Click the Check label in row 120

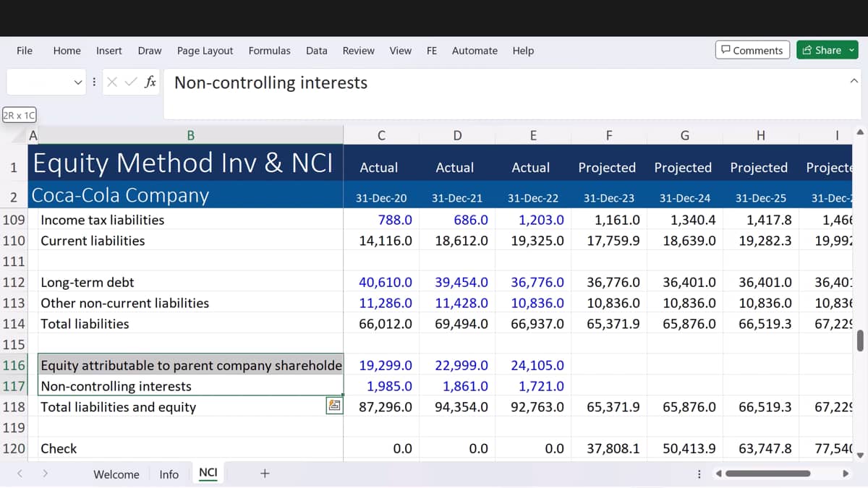pos(59,448)
